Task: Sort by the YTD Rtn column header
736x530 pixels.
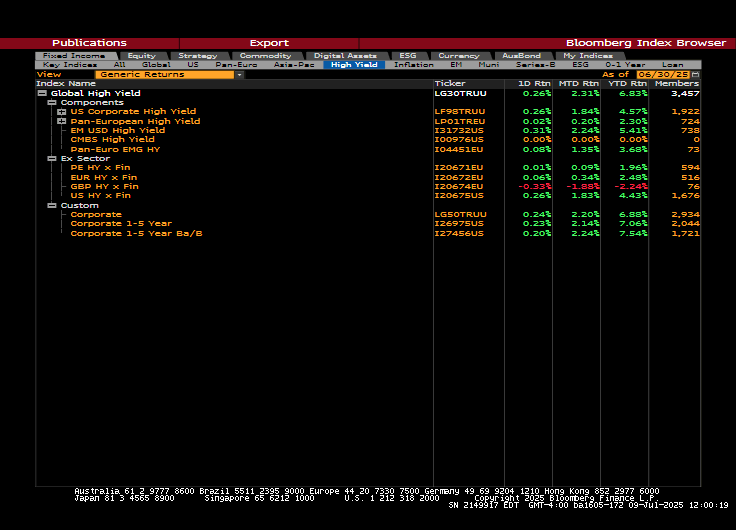Action: [x=628, y=84]
